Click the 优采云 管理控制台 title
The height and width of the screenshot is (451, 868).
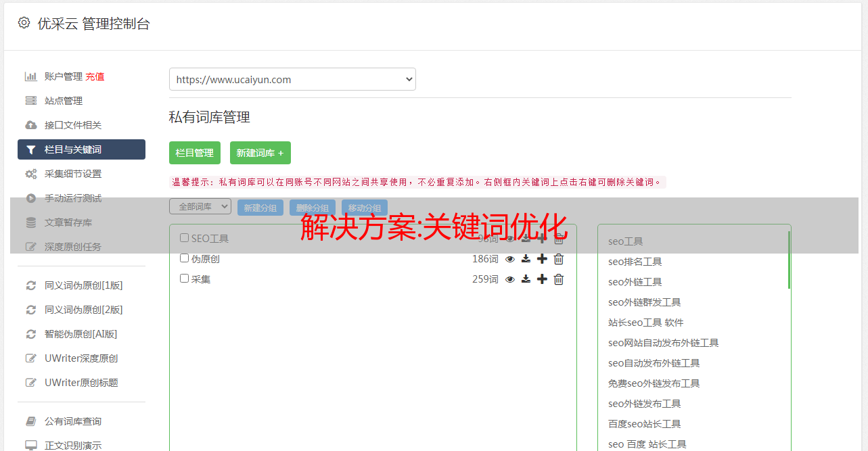pyautogui.click(x=93, y=24)
